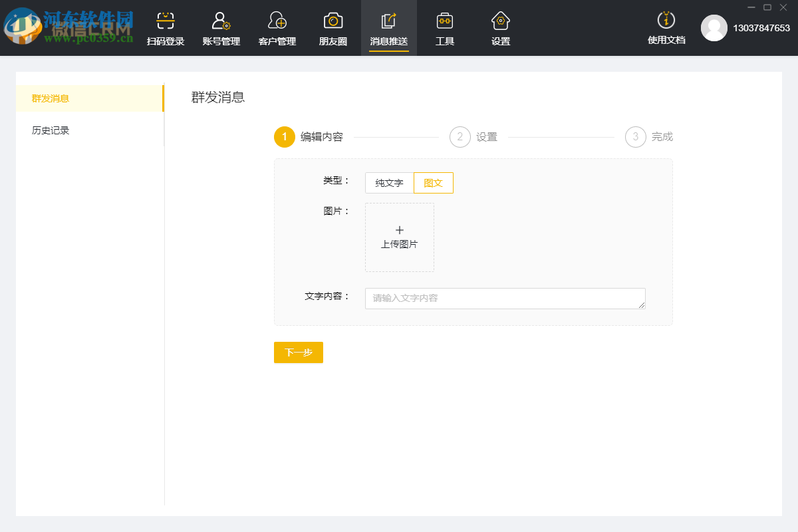Open 使用文档 usage documentation
This screenshot has height=532, width=798.
pos(666,28)
